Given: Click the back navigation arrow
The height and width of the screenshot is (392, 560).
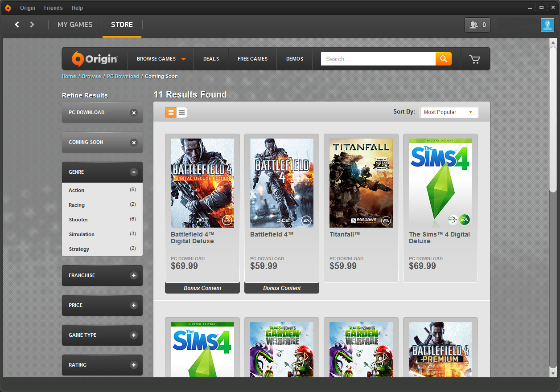Looking at the screenshot, I should pos(16,24).
